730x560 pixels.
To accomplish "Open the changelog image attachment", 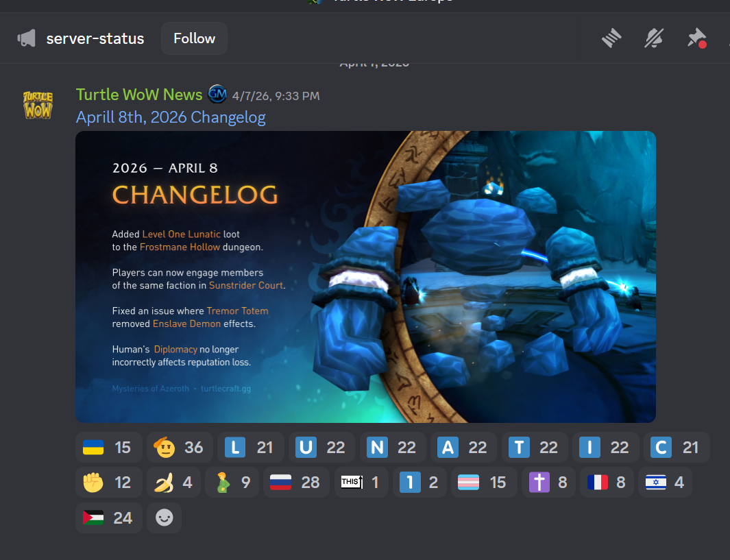I will coord(365,277).
